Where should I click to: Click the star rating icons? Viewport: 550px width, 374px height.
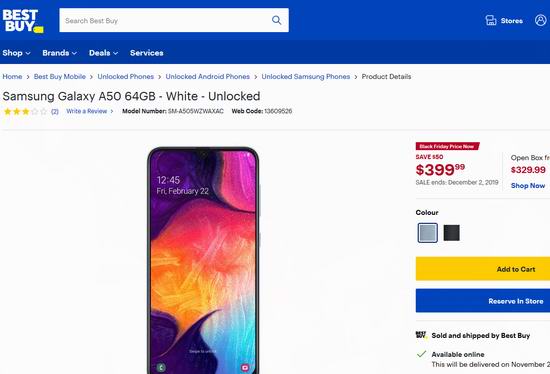[25, 112]
